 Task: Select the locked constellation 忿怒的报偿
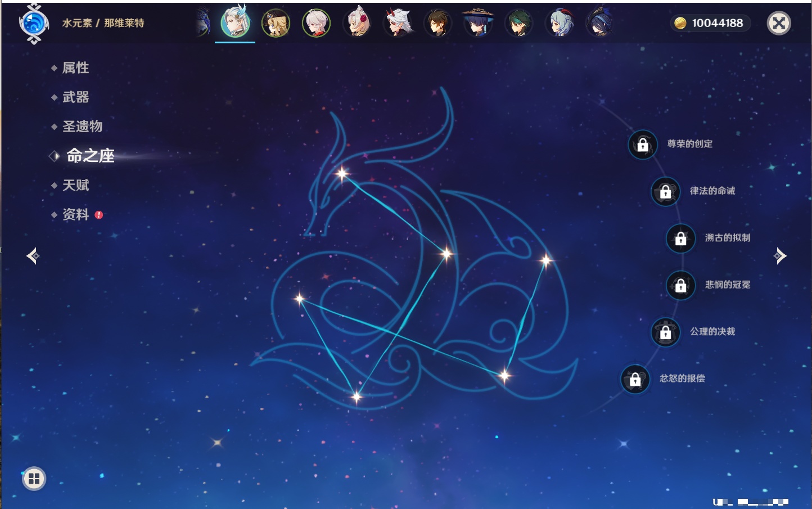point(635,379)
